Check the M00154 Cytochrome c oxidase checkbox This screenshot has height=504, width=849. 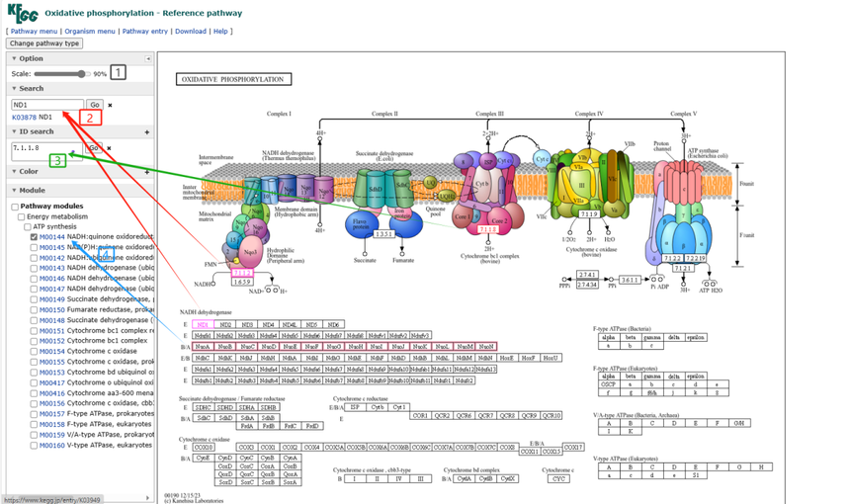pyautogui.click(x=35, y=352)
